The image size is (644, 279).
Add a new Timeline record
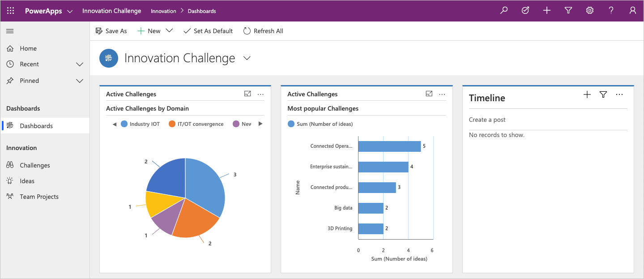[587, 94]
